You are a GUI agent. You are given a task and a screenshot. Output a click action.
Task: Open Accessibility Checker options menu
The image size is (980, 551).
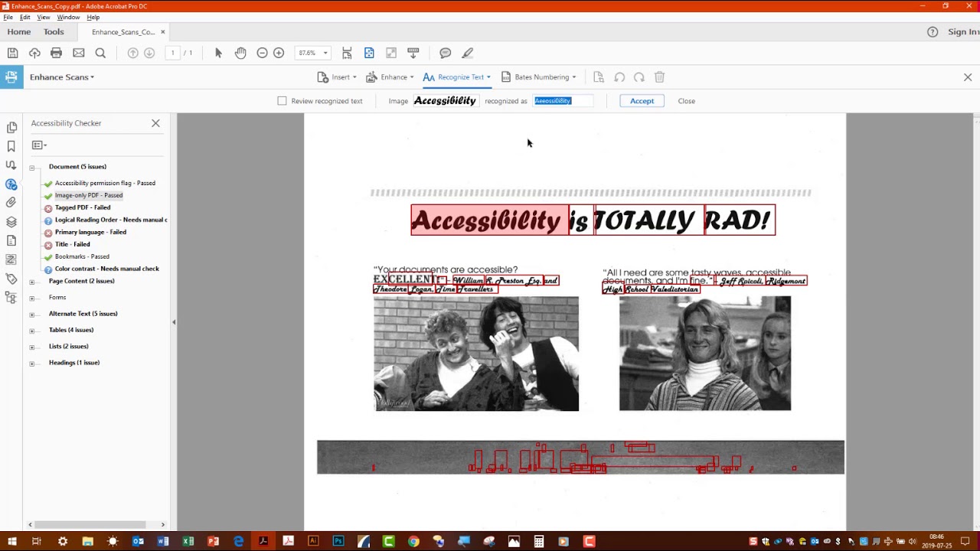tap(39, 145)
